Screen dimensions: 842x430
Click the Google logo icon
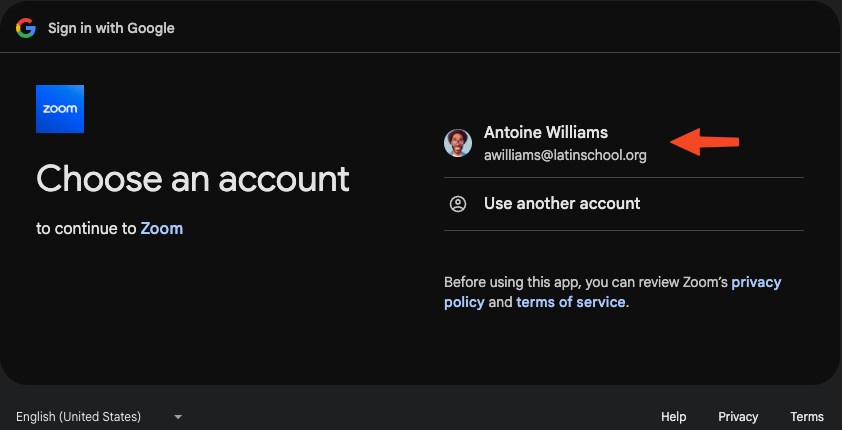point(26,28)
